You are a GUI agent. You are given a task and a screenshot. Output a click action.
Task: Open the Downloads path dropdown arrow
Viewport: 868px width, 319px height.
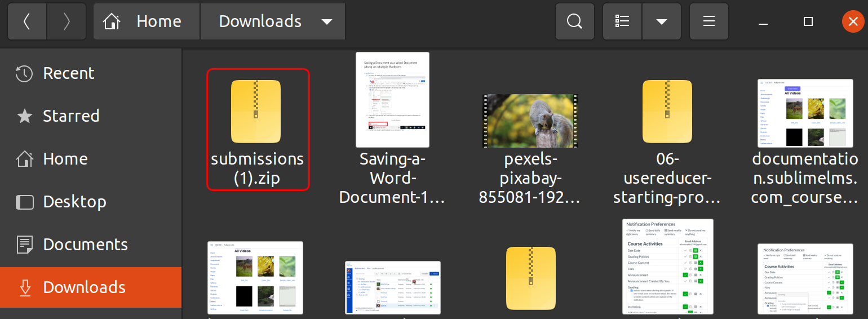[x=326, y=21]
